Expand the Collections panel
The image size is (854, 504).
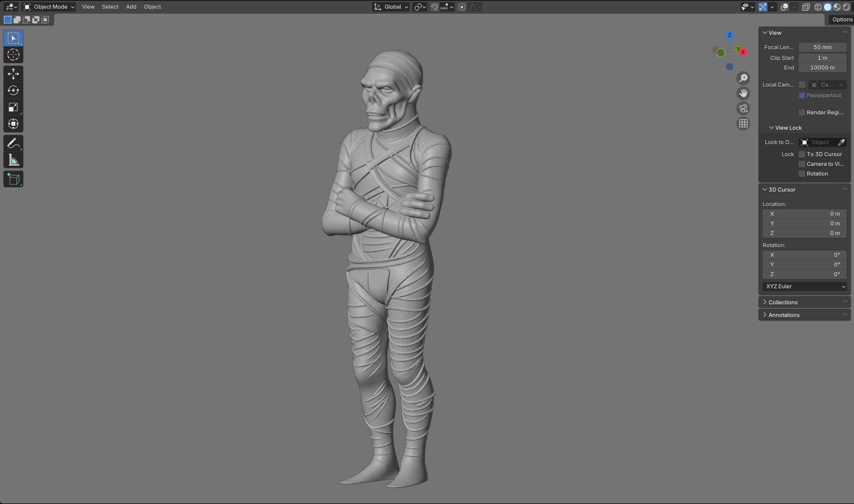[783, 302]
